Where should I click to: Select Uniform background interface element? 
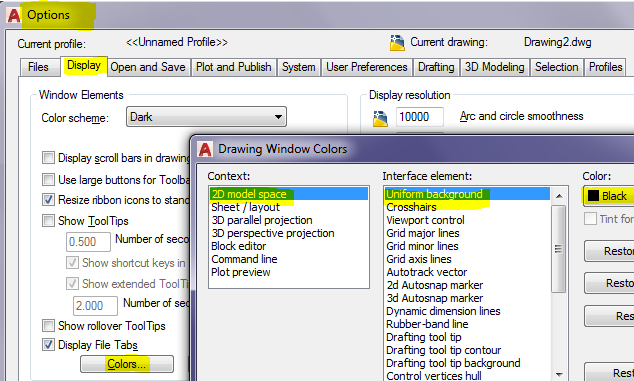(x=467, y=194)
